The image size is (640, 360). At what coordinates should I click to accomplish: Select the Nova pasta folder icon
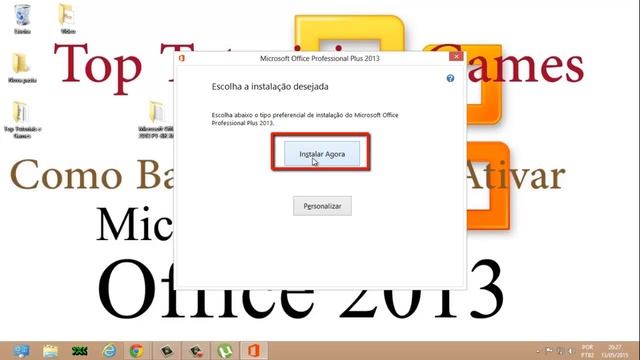22,68
